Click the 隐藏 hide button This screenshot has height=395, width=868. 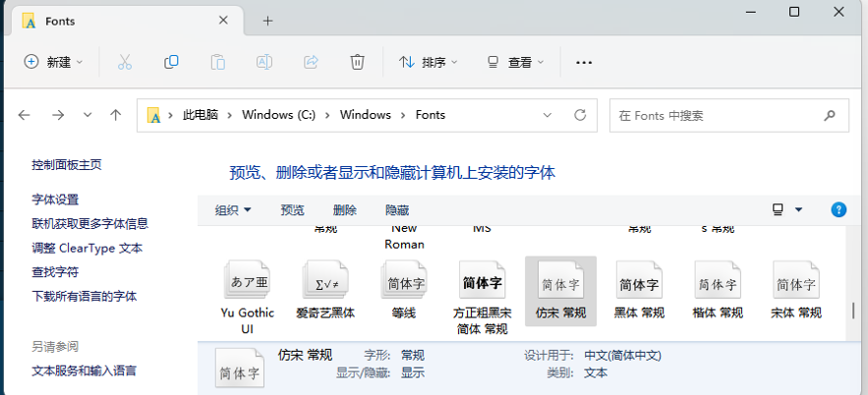pyautogui.click(x=397, y=210)
